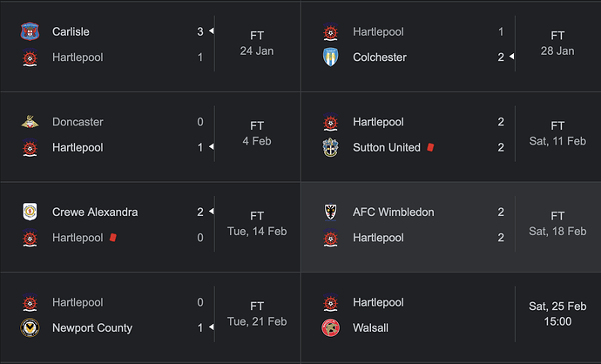
Task: Click Hartlepool's crest in the Doncaster match
Action: [x=30, y=147]
